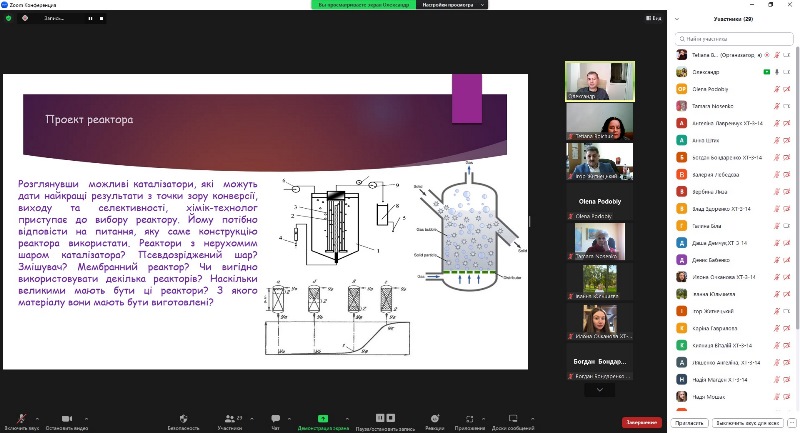Screen dimensions: 800x433
Task: Open Reactions (Реакции) icon
Action: click(x=434, y=418)
